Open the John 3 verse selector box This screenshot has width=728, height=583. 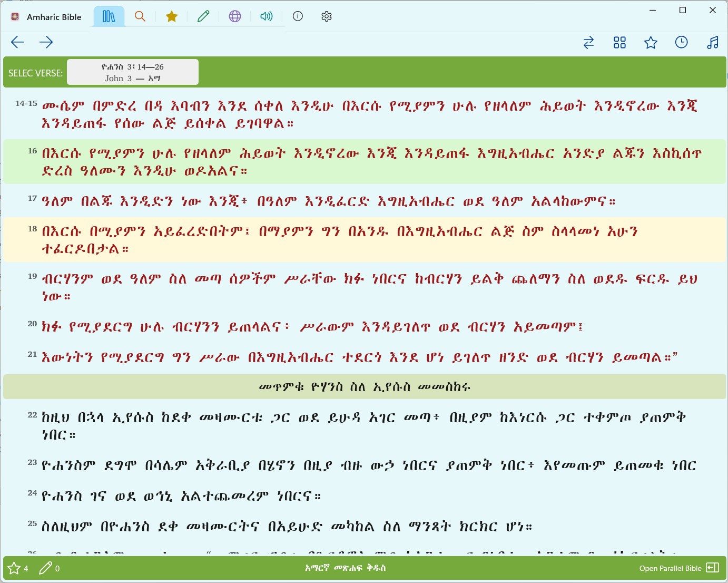(x=133, y=72)
